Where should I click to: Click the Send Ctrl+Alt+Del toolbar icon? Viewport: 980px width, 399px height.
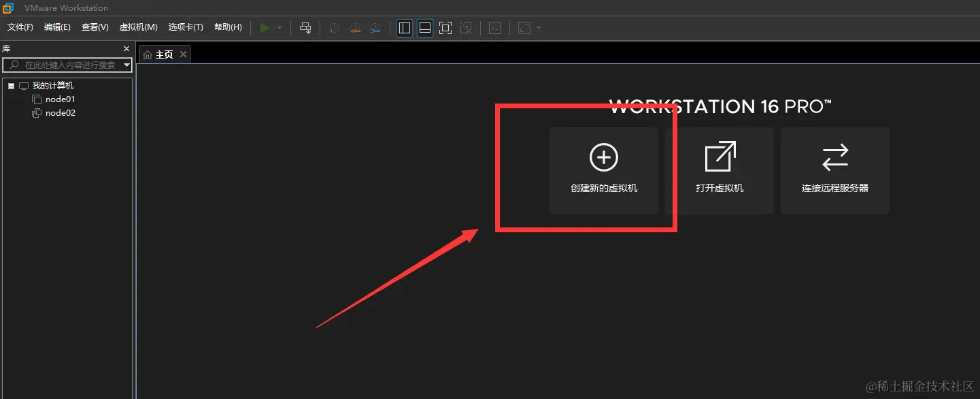click(305, 28)
